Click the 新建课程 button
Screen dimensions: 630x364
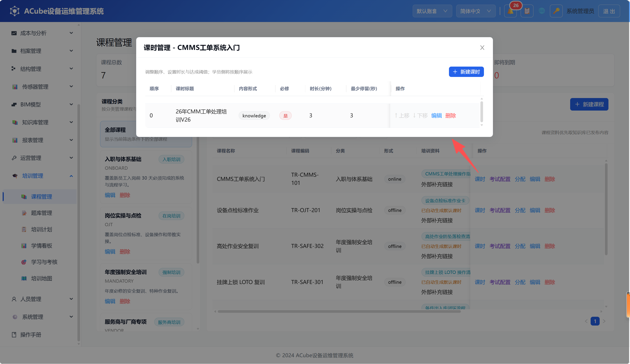[589, 104]
